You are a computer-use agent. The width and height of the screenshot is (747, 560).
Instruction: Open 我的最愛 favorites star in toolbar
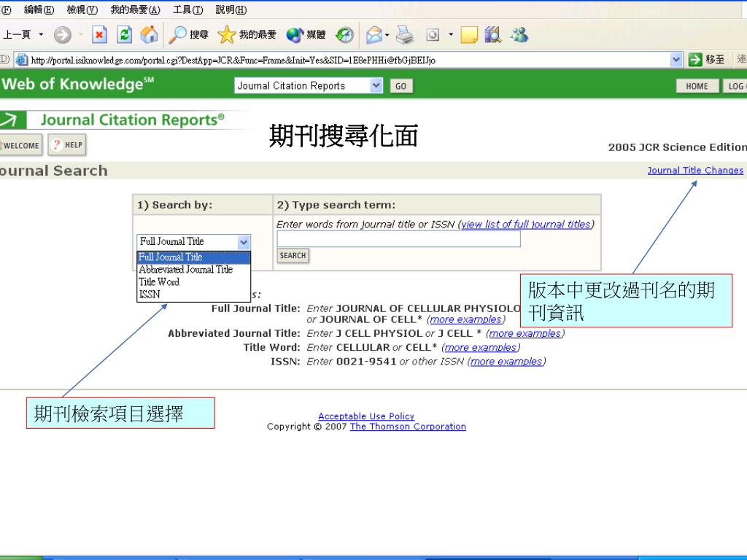pos(247,34)
